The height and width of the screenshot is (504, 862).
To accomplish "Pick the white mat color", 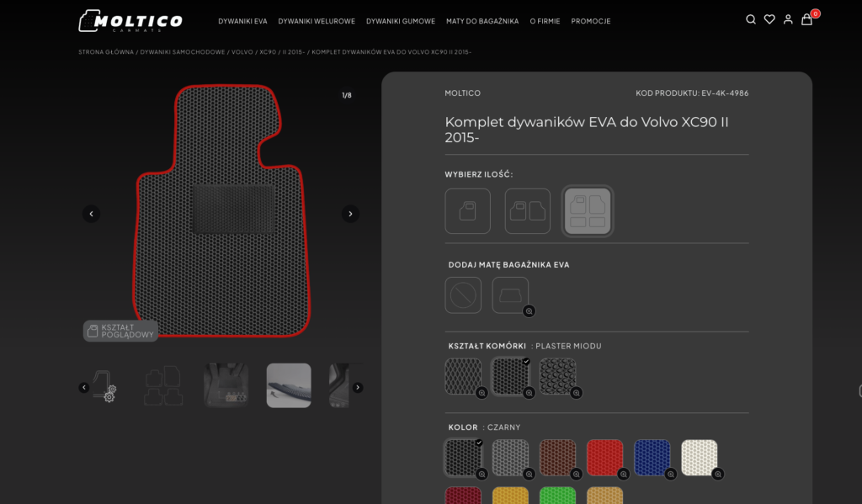I will click(x=700, y=457).
